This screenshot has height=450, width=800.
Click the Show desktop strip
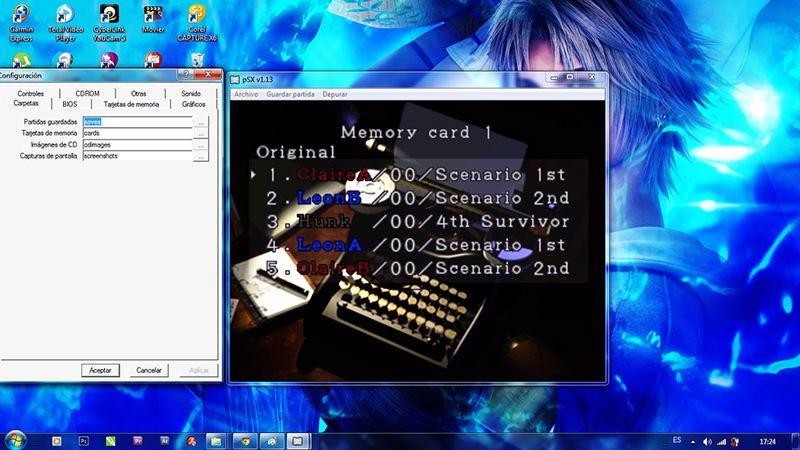point(796,441)
